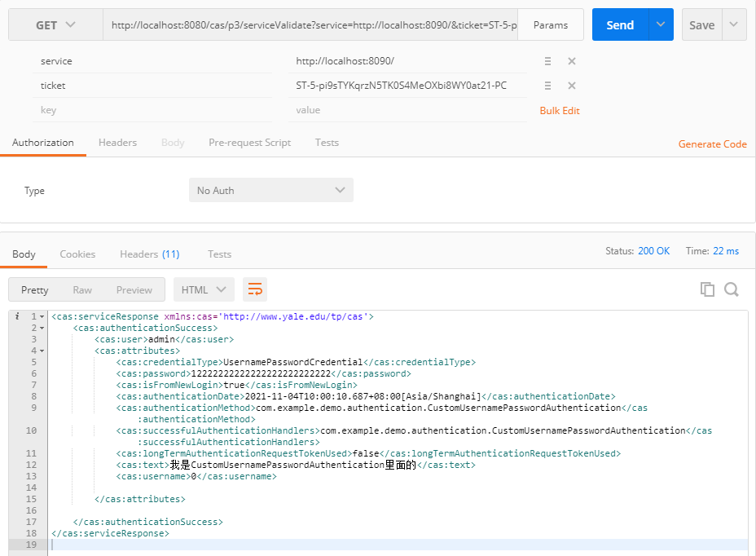Remove the ticket parameter with its X icon
This screenshot has height=556, width=756.
(571, 85)
